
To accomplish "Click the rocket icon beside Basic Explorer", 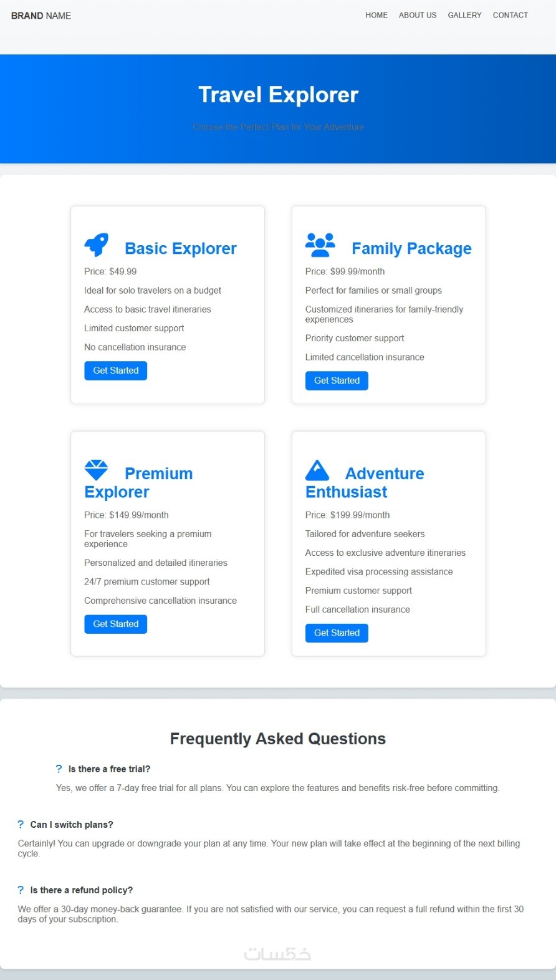I will 97,245.
